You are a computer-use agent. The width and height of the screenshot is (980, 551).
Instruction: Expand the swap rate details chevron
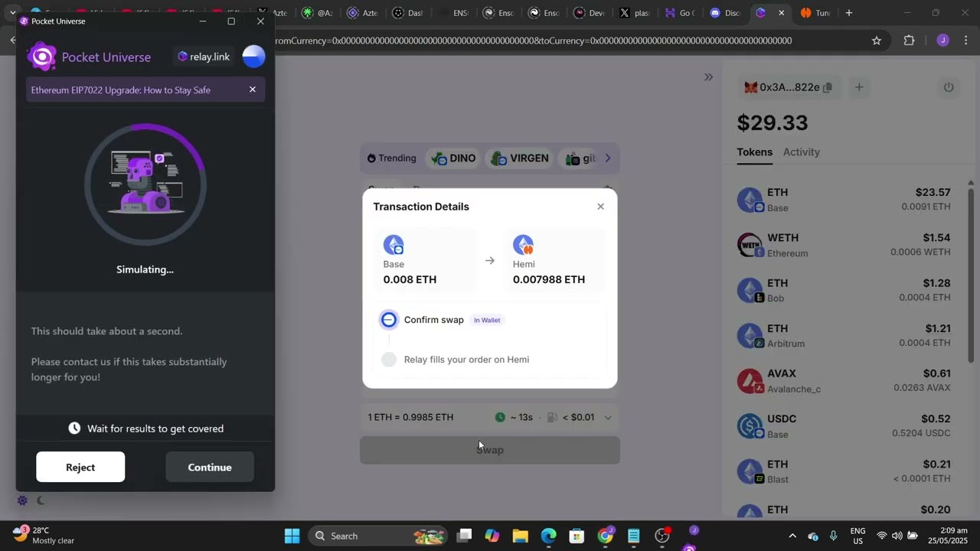click(x=608, y=418)
